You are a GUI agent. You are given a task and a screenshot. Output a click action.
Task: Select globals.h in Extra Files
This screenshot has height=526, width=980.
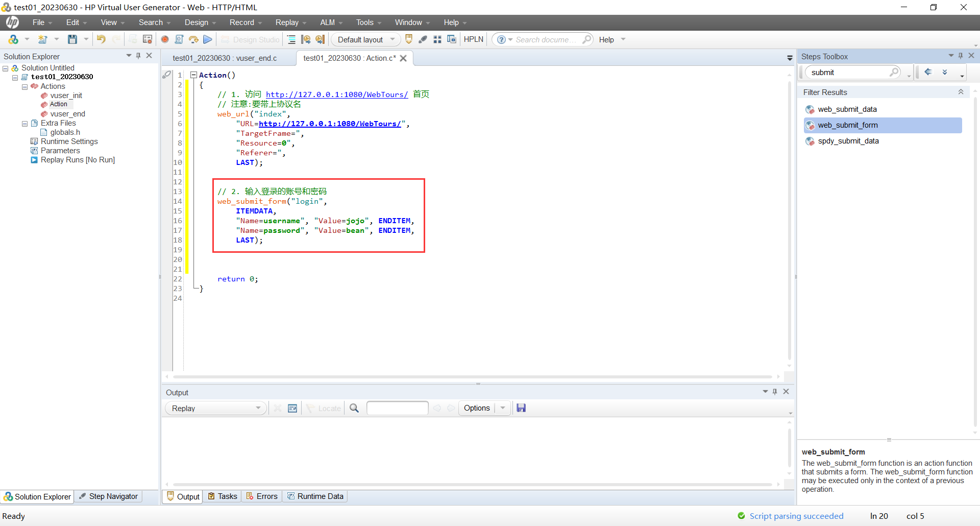coord(65,132)
